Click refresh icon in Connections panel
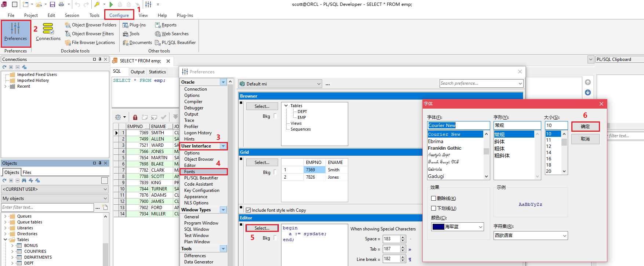This screenshot has height=266, width=644. click(x=4, y=67)
